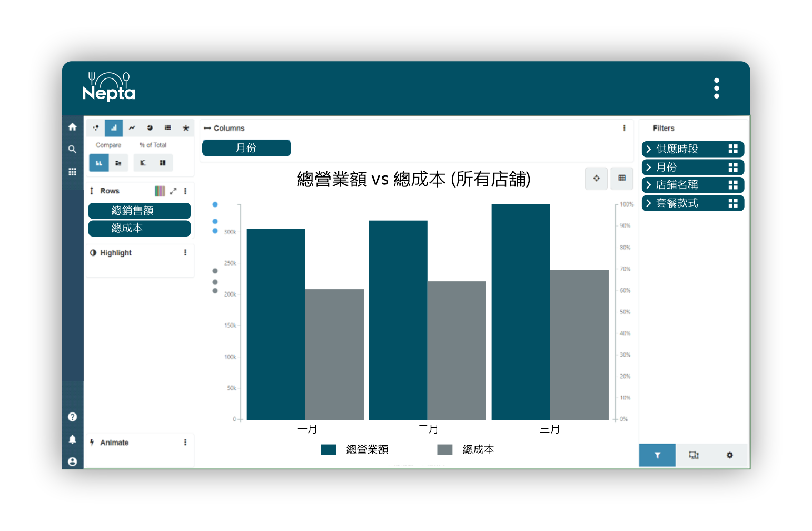Switch to the filter funnel tab

pos(657,455)
